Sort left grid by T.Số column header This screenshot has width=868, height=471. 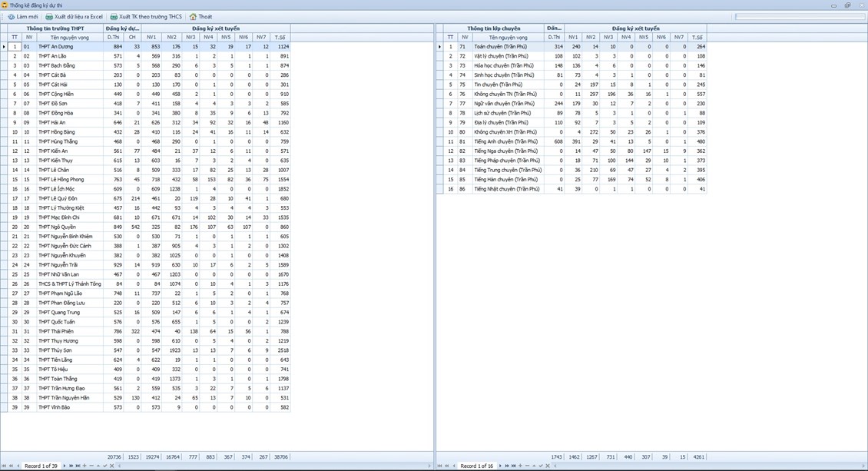(x=280, y=37)
